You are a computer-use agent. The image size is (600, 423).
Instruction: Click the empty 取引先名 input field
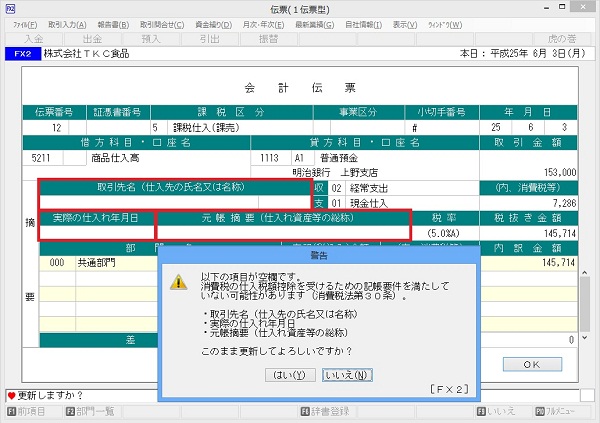point(149,202)
